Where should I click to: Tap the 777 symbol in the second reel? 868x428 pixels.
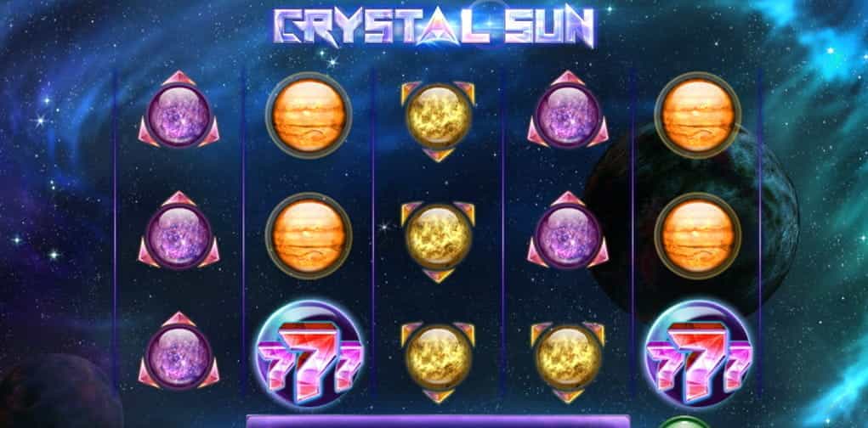[309, 354]
